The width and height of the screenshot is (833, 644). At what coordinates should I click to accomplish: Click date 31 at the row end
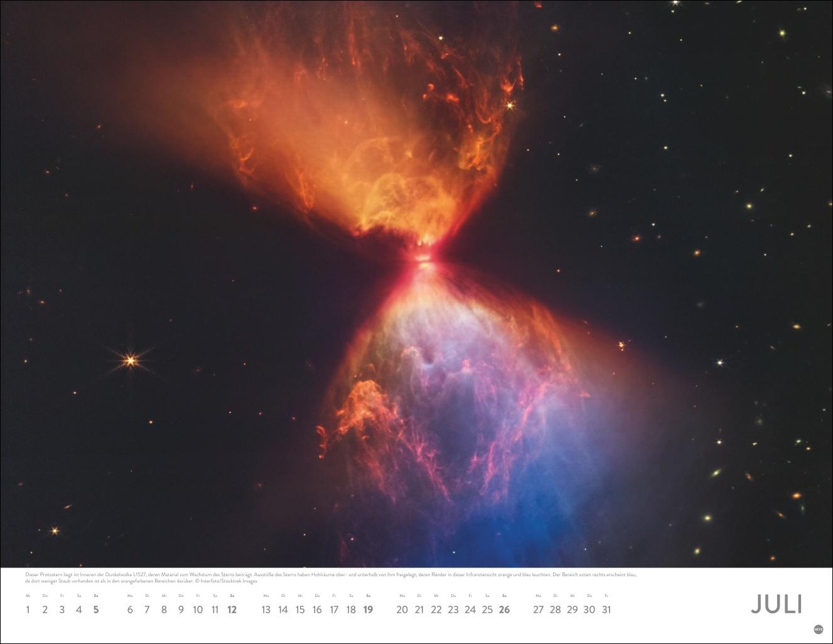(x=606, y=609)
